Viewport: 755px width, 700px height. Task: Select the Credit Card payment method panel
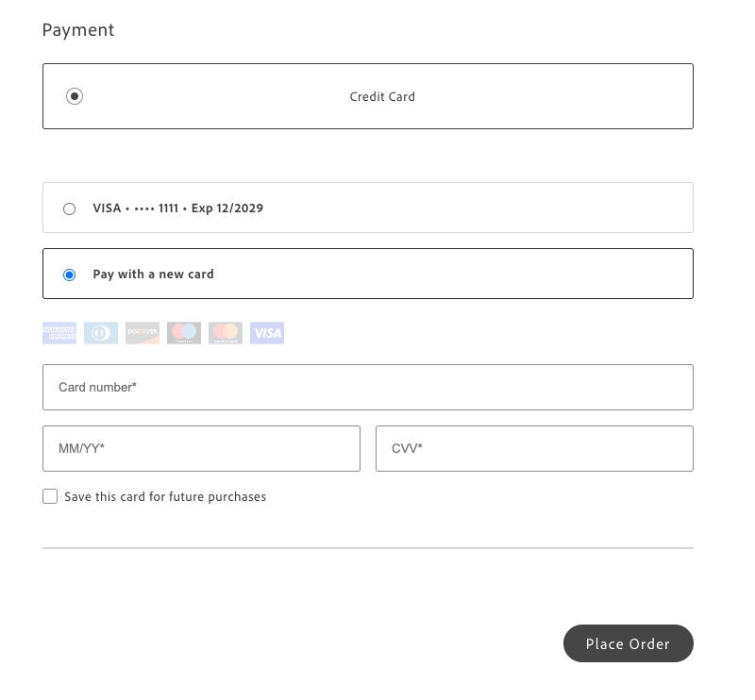click(x=368, y=96)
